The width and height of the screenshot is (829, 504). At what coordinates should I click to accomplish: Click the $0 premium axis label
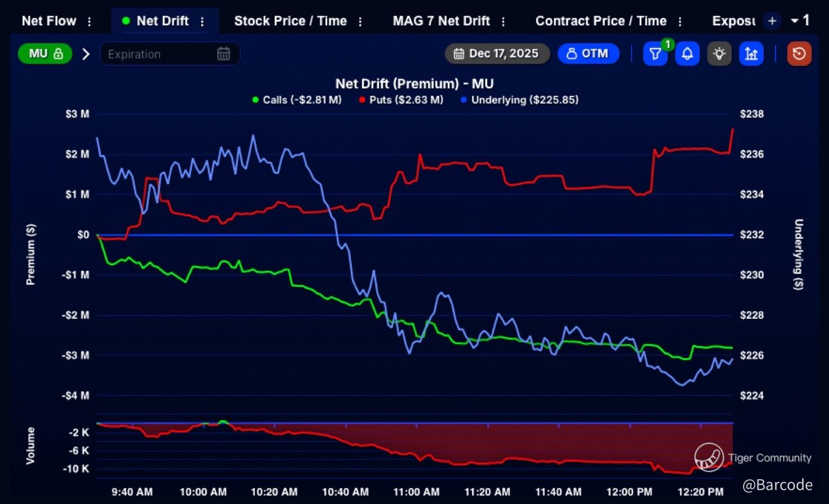(83, 234)
